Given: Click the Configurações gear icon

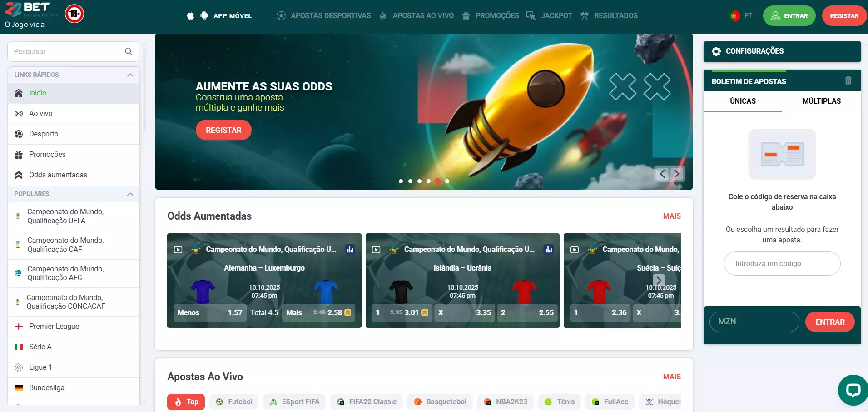Looking at the screenshot, I should click(716, 51).
